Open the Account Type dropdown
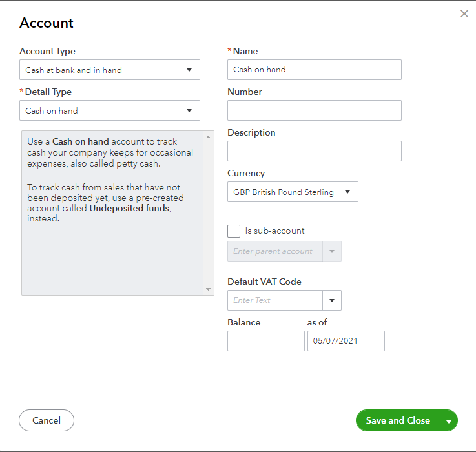Viewport: 476px width, 452px height. pyautogui.click(x=110, y=70)
